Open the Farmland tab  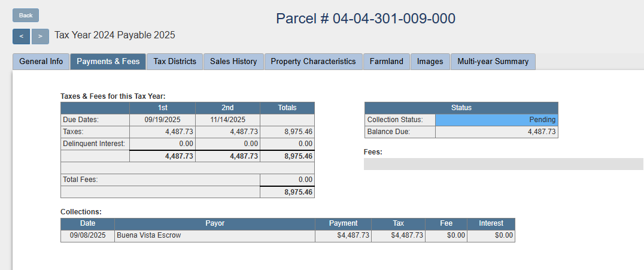[x=386, y=62]
